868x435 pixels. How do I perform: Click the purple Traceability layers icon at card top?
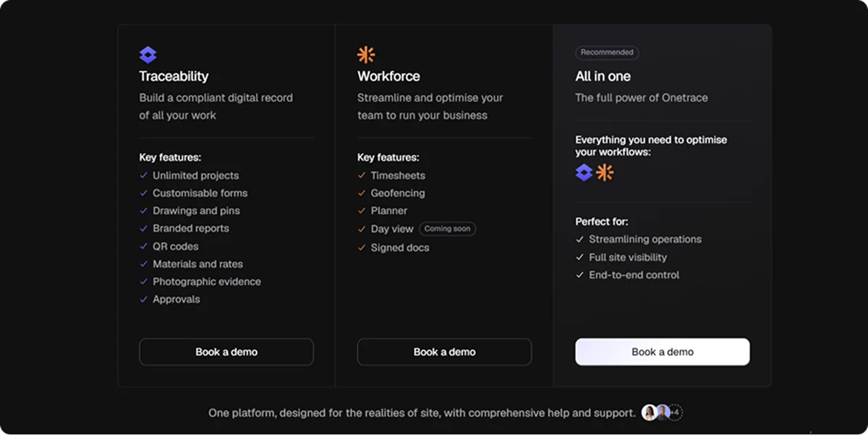tap(148, 55)
